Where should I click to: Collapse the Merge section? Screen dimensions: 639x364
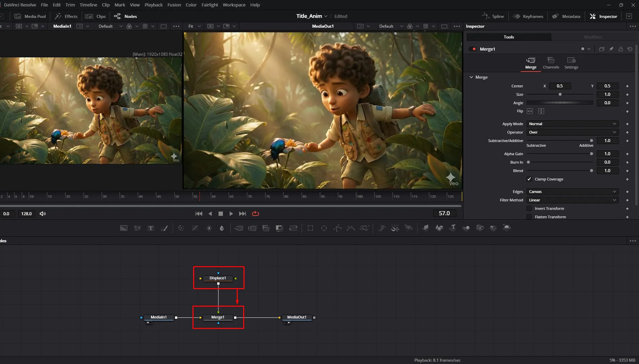(471, 77)
